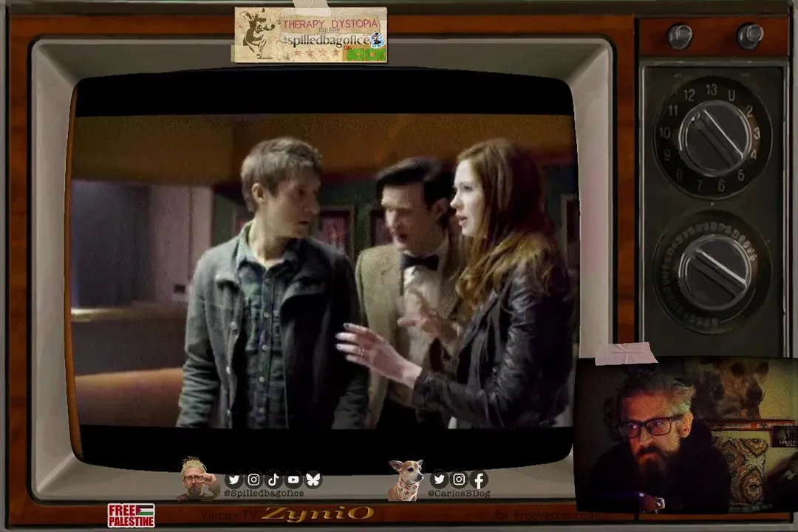Click the spilledbagofice name on the top banner
The width and height of the screenshot is (798, 532).
click(x=328, y=40)
